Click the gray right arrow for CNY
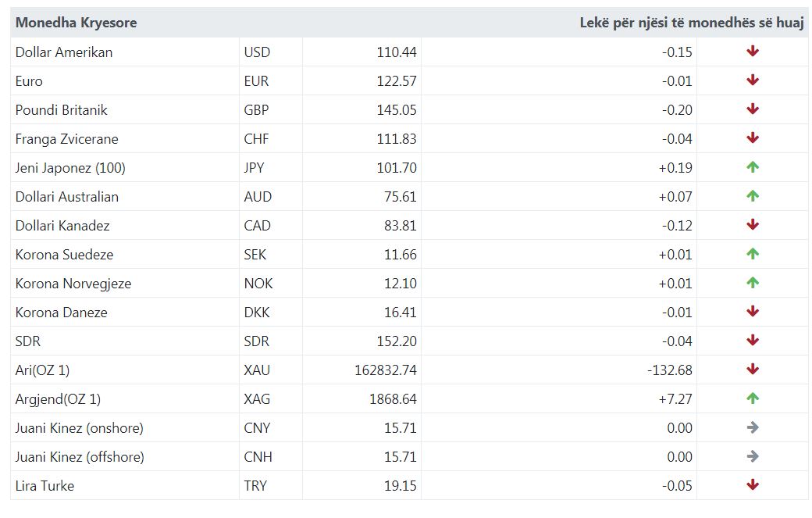Image resolution: width=812 pixels, height=518 pixels. pos(753,427)
